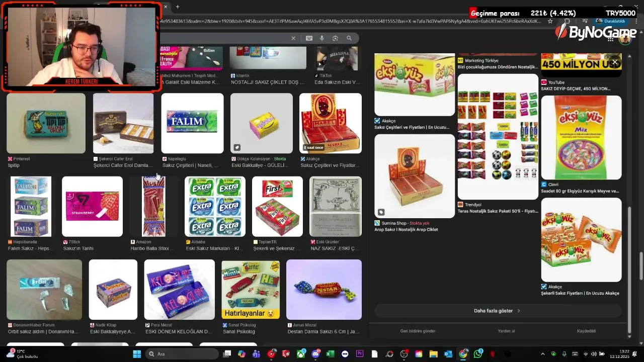Open Nadir Kitap Eski Bakkaliye image
The height and width of the screenshot is (362, 644).
tap(113, 290)
